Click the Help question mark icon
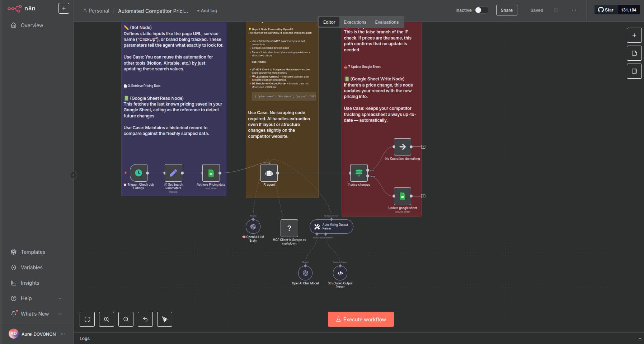Image resolution: width=644 pixels, height=344 pixels. click(x=14, y=298)
